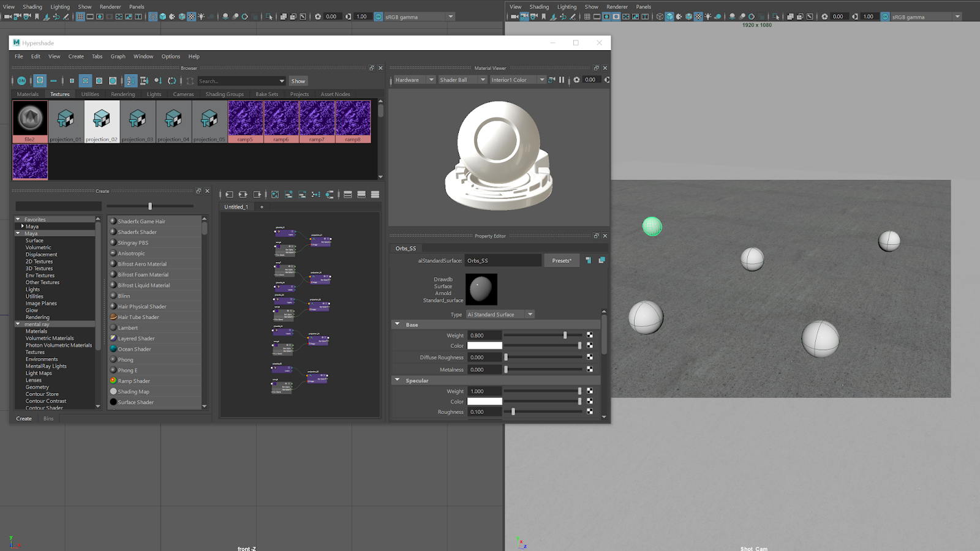The width and height of the screenshot is (980, 551).
Task: Open the Graph menu in Hypershade
Action: pos(118,56)
